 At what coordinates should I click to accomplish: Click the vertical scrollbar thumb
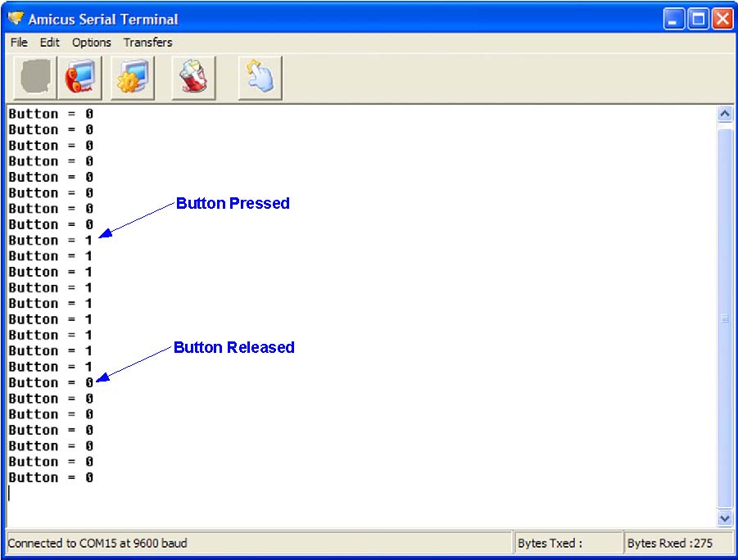click(x=725, y=318)
